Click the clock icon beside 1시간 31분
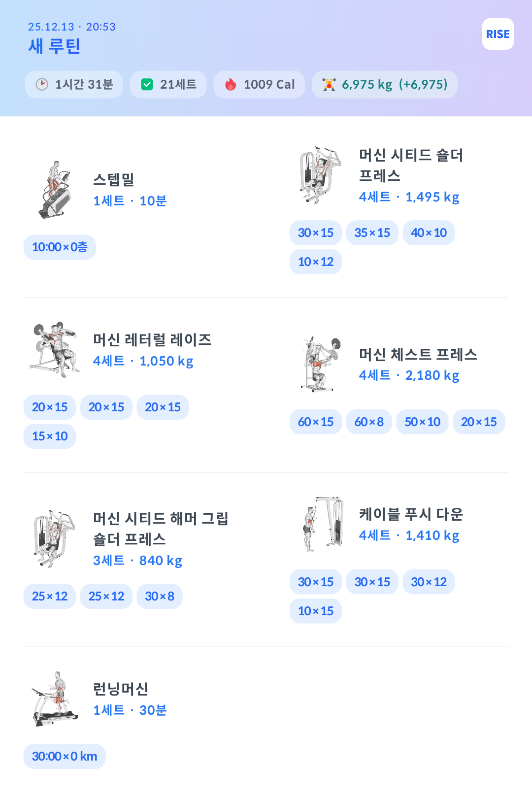The width and height of the screenshot is (532, 797). tap(42, 85)
